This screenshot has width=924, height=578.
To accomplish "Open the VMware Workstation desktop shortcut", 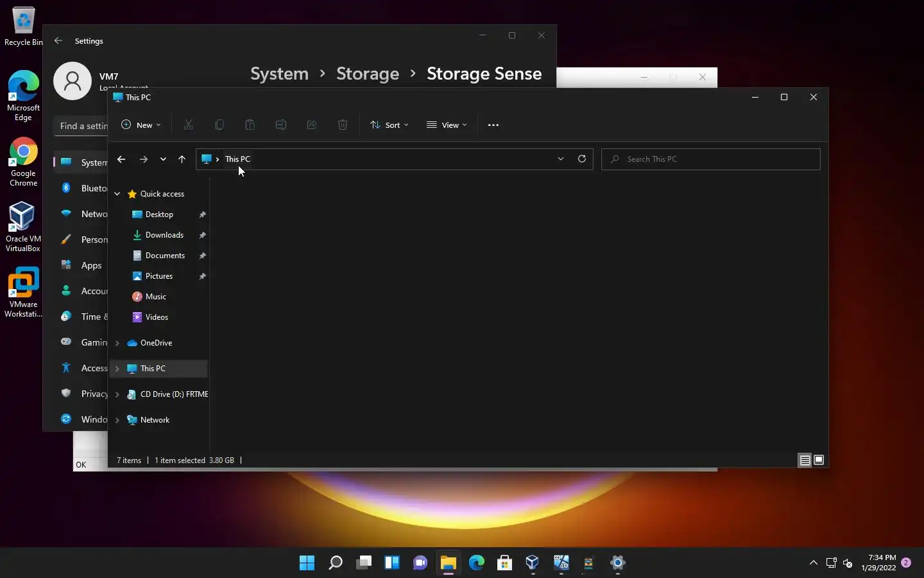I will pos(23,292).
